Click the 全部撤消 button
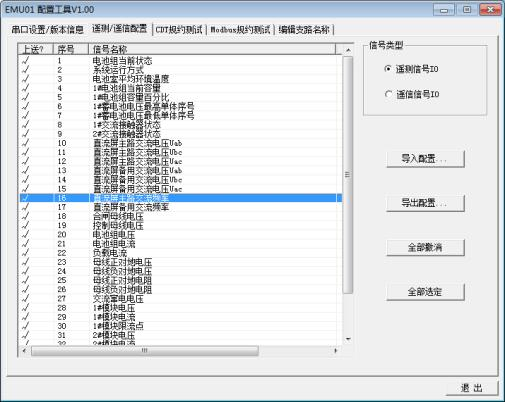The height and width of the screenshot is (402, 505). coord(425,247)
